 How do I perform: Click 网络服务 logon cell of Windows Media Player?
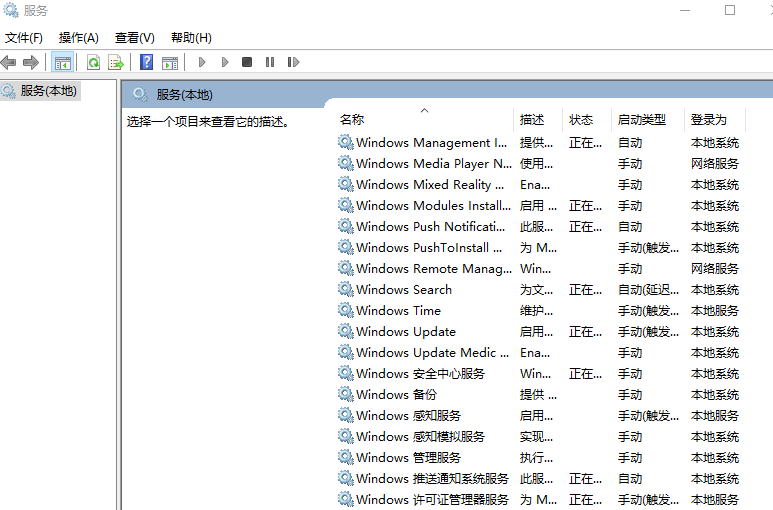point(715,164)
